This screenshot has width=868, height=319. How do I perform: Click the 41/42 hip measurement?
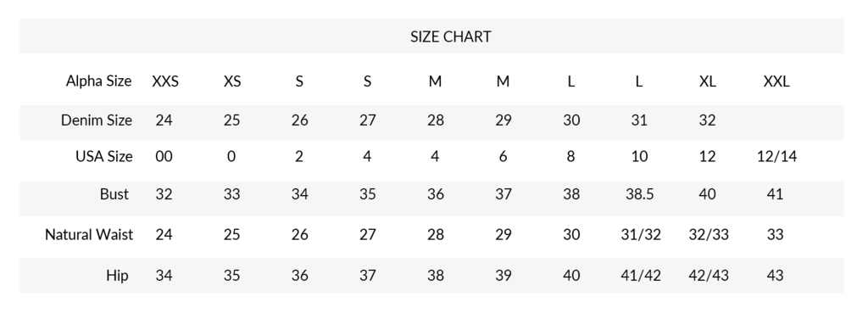click(641, 275)
